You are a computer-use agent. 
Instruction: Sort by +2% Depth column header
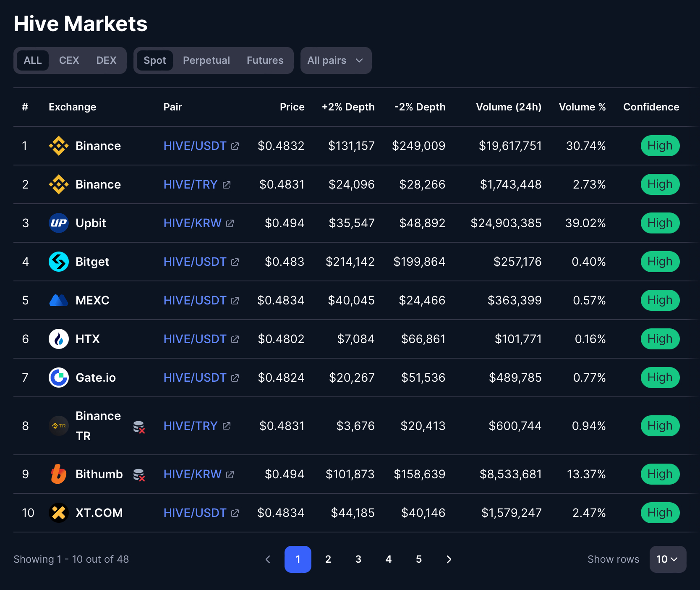pos(348,107)
